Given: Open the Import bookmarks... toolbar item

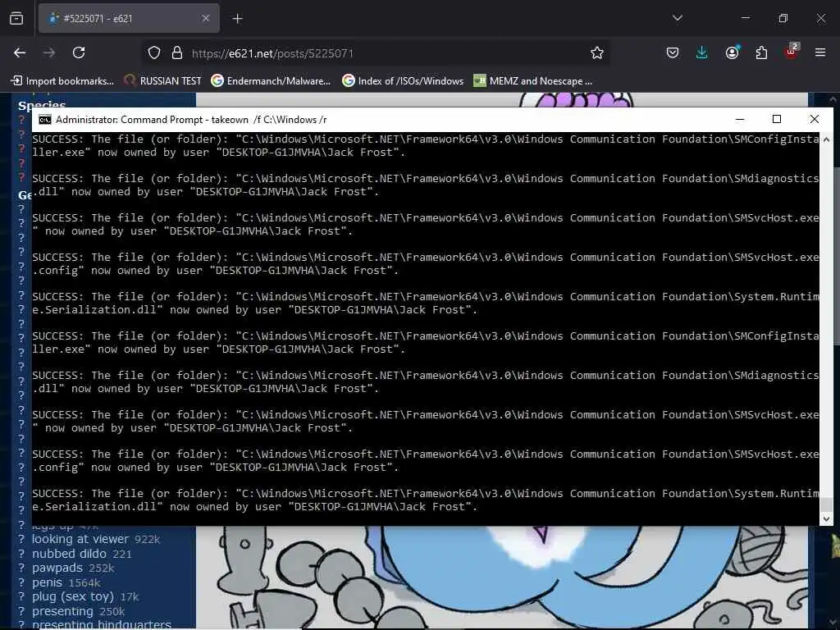Looking at the screenshot, I should click(x=62, y=81).
